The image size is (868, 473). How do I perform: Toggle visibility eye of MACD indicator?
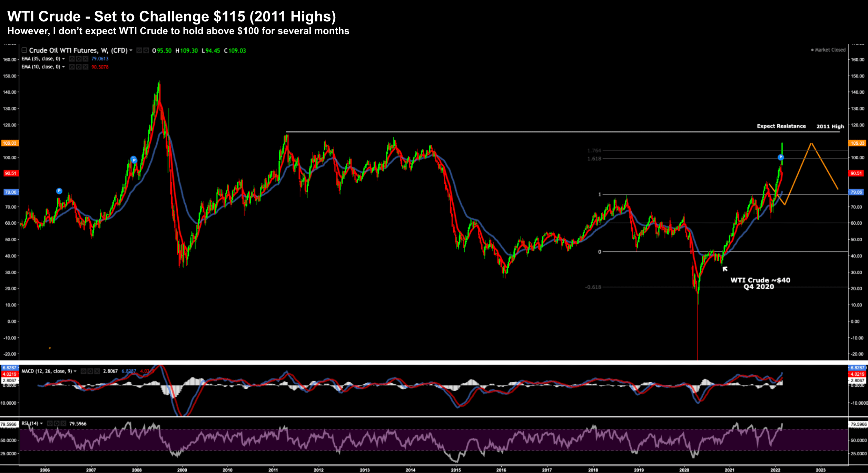pyautogui.click(x=83, y=371)
